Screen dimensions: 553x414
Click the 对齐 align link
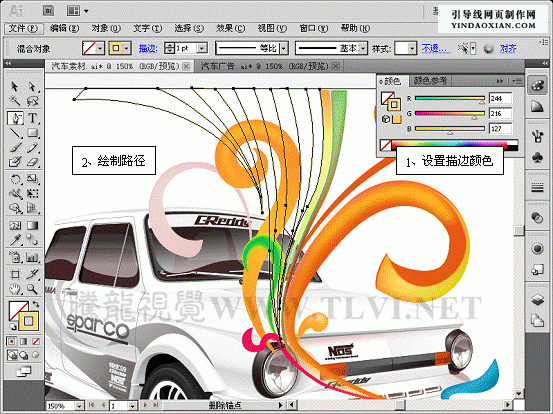pyautogui.click(x=508, y=48)
